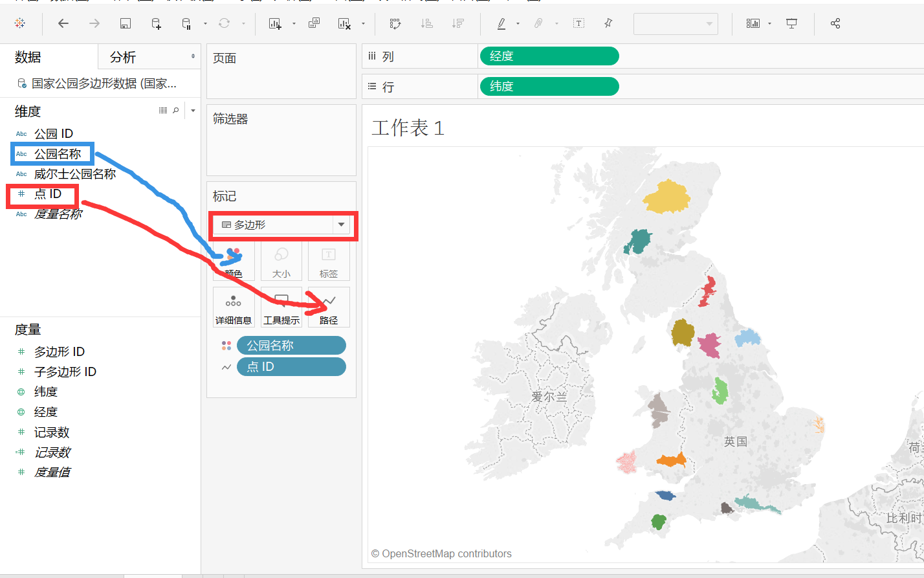924x578 pixels.
Task: Share the workbook with others
Action: coord(835,23)
